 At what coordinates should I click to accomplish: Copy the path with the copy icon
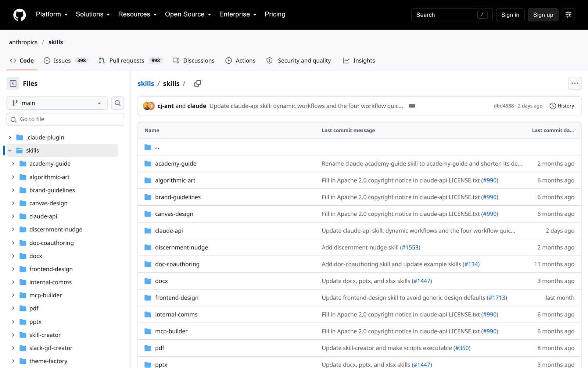pos(197,84)
